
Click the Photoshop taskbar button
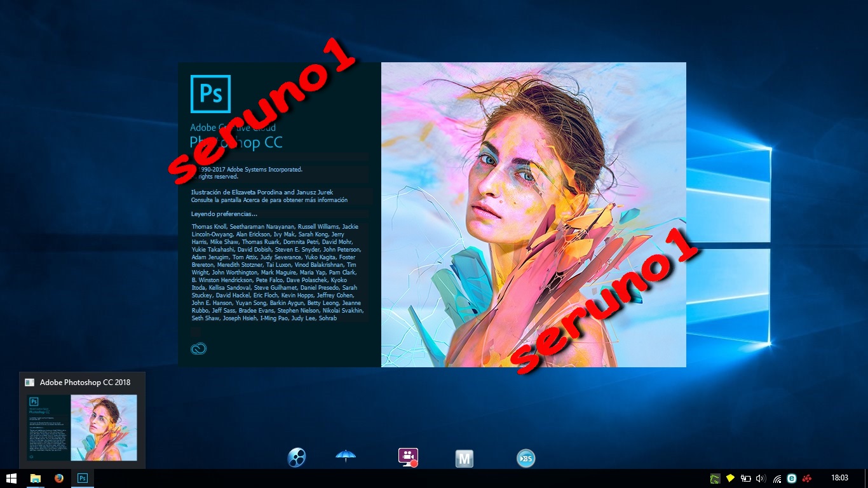[83, 478]
